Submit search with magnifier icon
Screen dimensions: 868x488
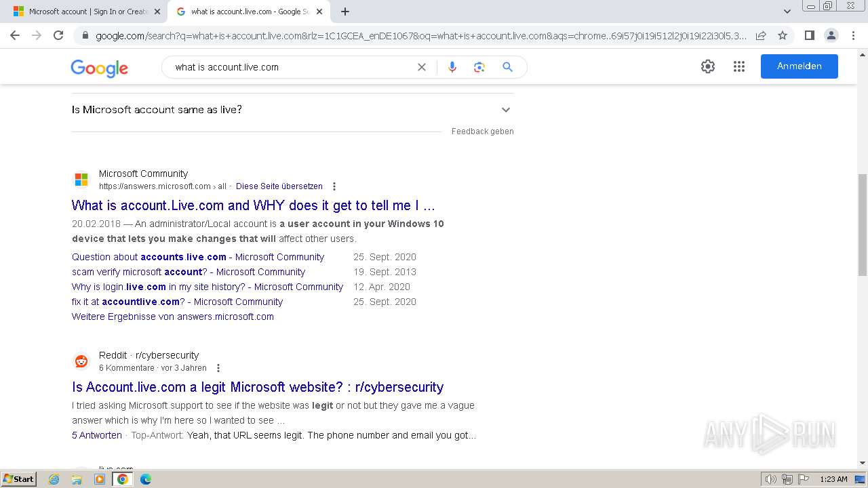pyautogui.click(x=507, y=67)
